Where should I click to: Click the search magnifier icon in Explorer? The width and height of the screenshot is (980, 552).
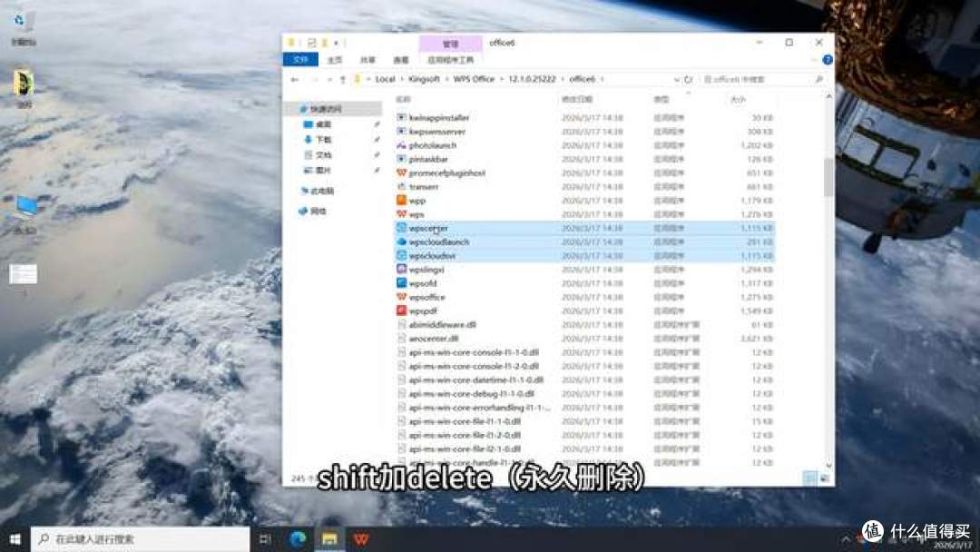818,79
